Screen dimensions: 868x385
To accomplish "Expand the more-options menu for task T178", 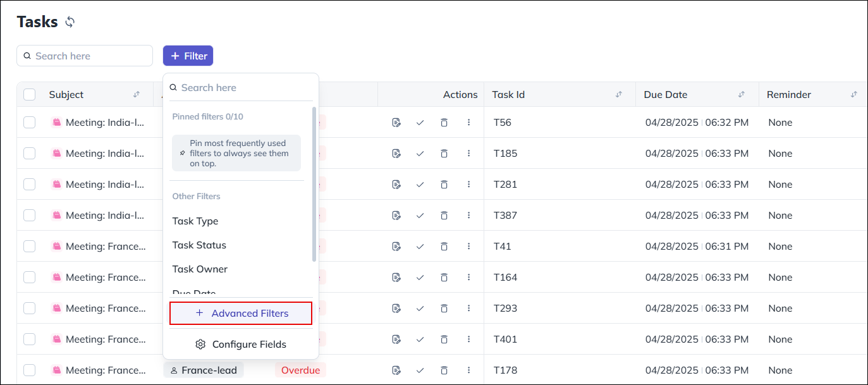I will 468,370.
